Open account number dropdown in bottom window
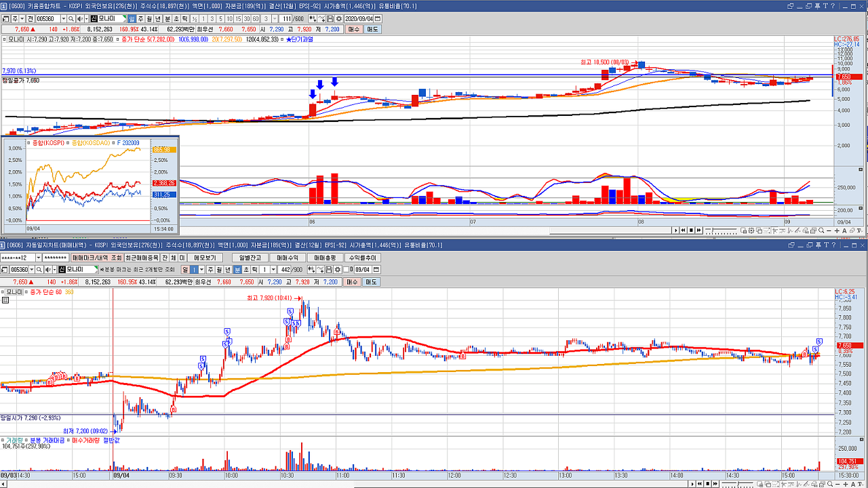 39,258
